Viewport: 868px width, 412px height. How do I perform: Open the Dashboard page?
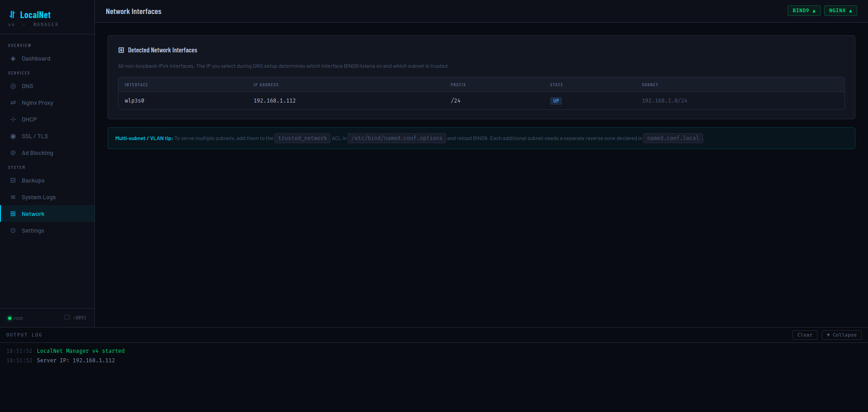click(x=47, y=59)
